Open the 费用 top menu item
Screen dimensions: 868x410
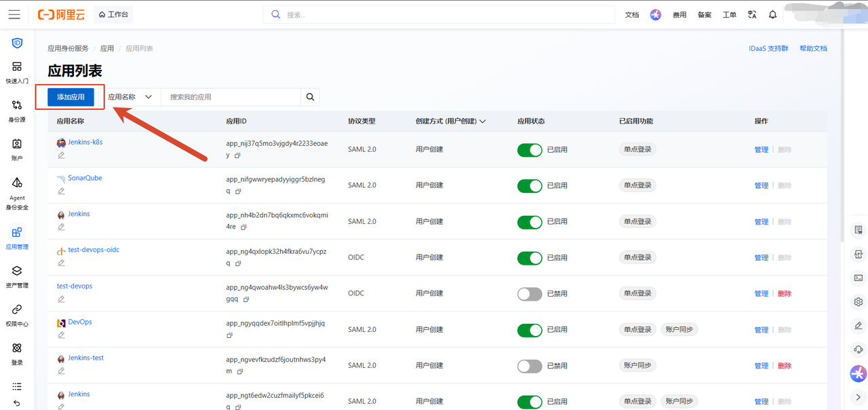click(x=679, y=14)
